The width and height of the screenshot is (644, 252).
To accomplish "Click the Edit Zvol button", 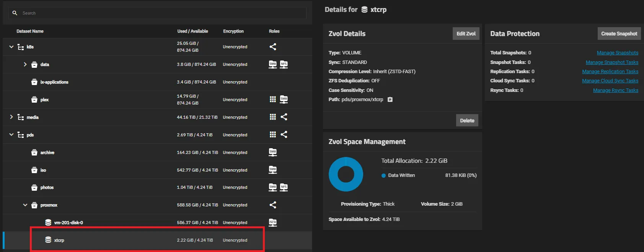I will pyautogui.click(x=466, y=34).
